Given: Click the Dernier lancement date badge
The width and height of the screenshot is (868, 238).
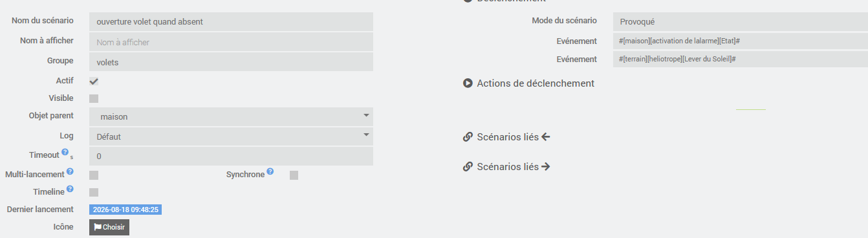Looking at the screenshot, I should tap(125, 210).
